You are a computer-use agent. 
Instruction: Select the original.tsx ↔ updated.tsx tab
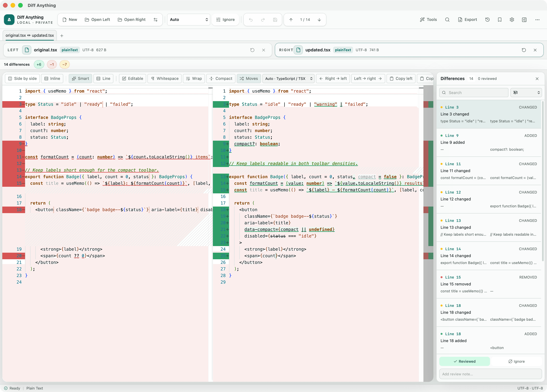[x=30, y=35]
